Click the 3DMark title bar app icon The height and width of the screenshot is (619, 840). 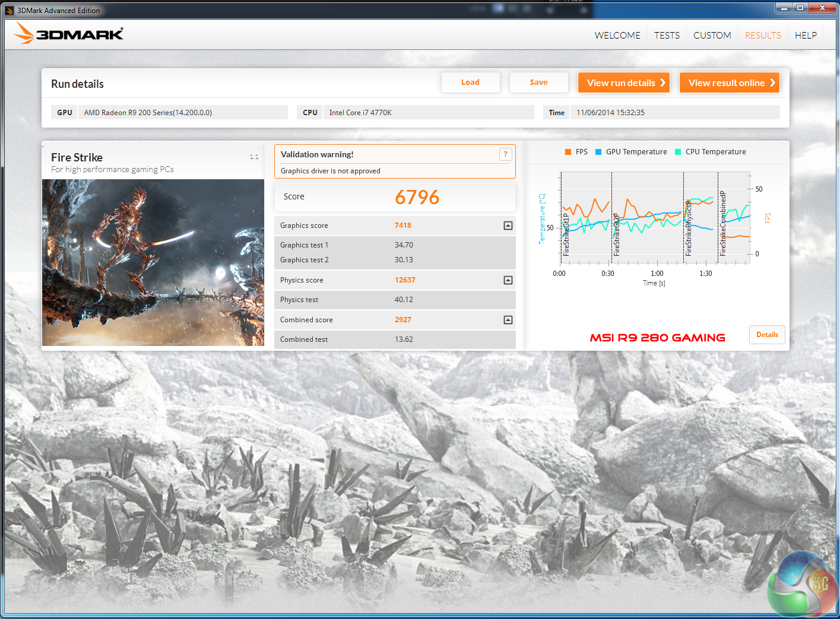click(x=9, y=10)
